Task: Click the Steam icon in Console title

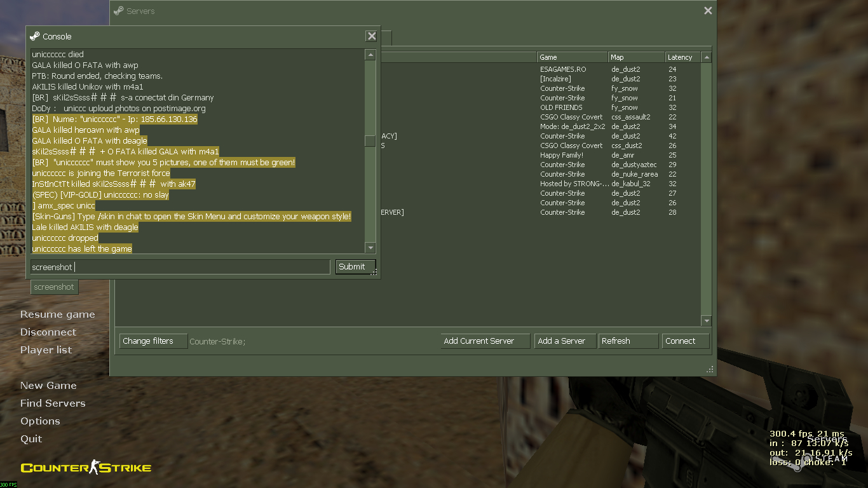Action: point(35,36)
